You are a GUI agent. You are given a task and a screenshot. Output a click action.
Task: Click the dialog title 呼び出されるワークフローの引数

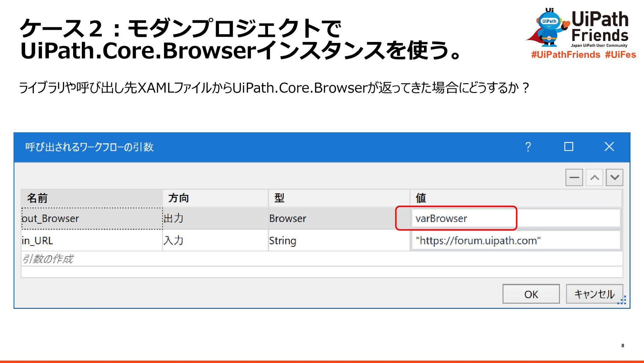[x=90, y=147]
